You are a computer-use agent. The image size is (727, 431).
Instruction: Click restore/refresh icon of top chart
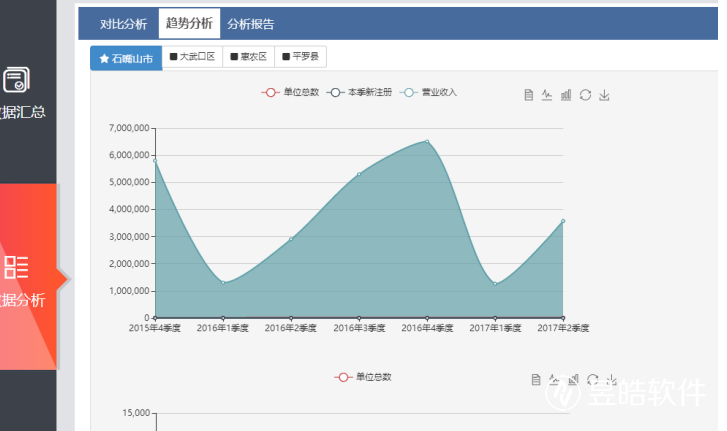pos(585,95)
